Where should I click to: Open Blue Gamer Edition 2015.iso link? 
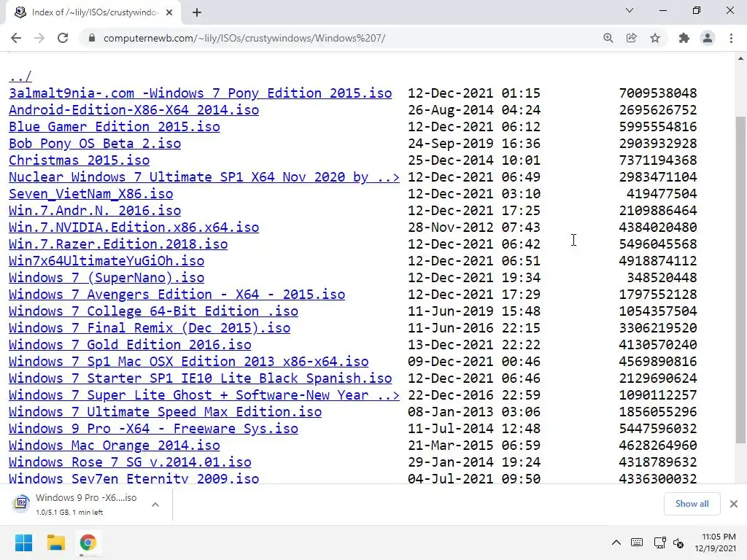click(115, 126)
